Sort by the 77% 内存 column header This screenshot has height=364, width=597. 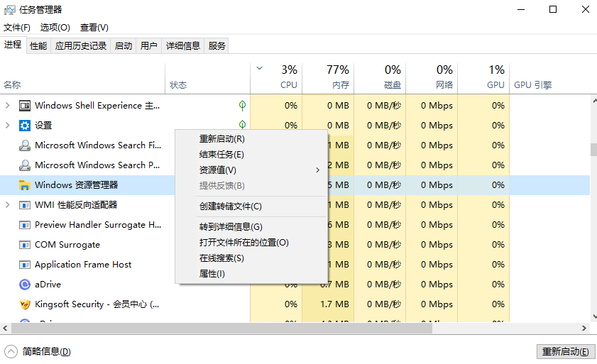(328, 78)
